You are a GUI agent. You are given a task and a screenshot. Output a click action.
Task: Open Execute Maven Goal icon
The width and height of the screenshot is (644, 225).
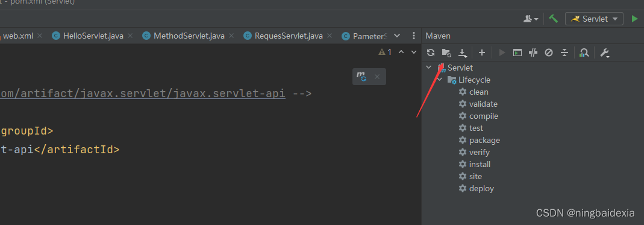tap(517, 52)
